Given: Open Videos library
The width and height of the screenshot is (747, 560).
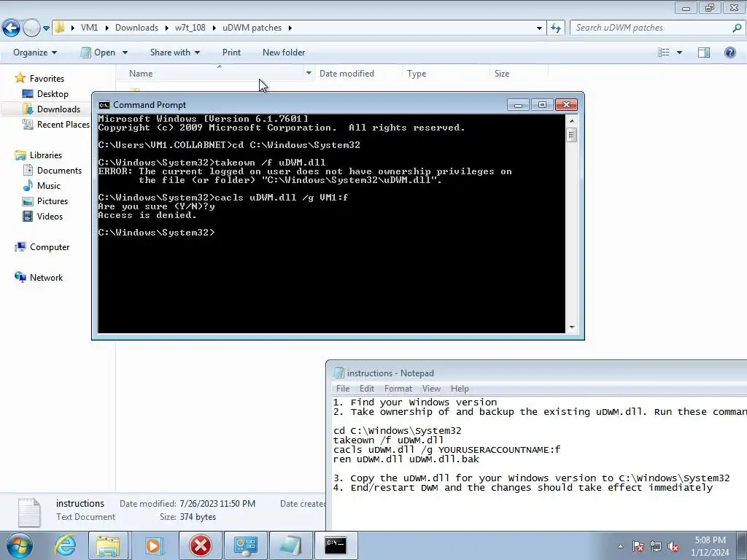Looking at the screenshot, I should point(50,216).
